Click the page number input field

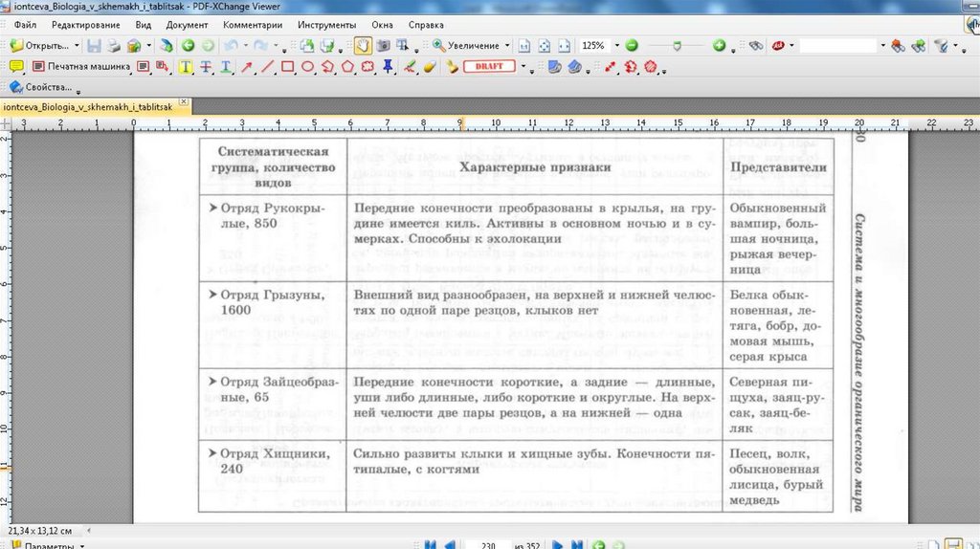pyautogui.click(x=488, y=544)
